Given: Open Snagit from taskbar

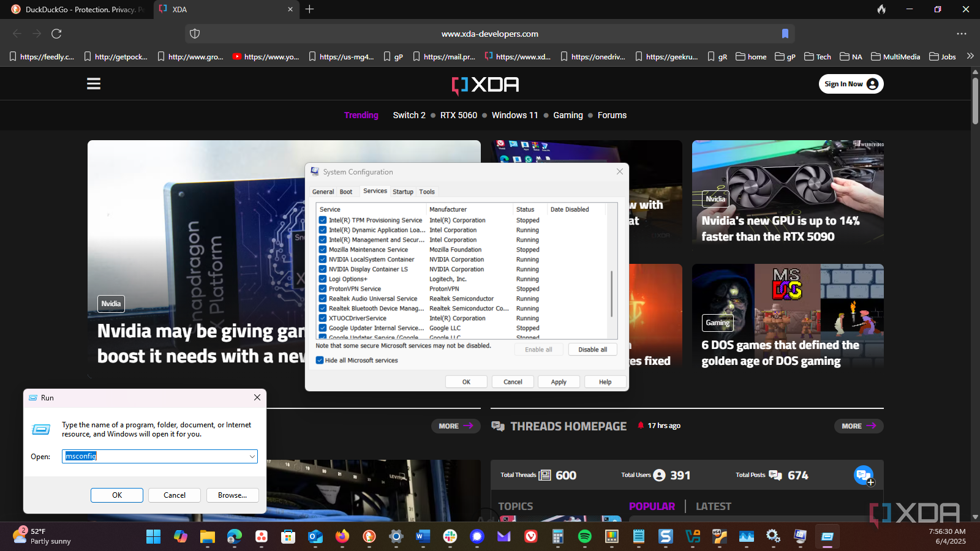Looking at the screenshot, I should [665, 537].
